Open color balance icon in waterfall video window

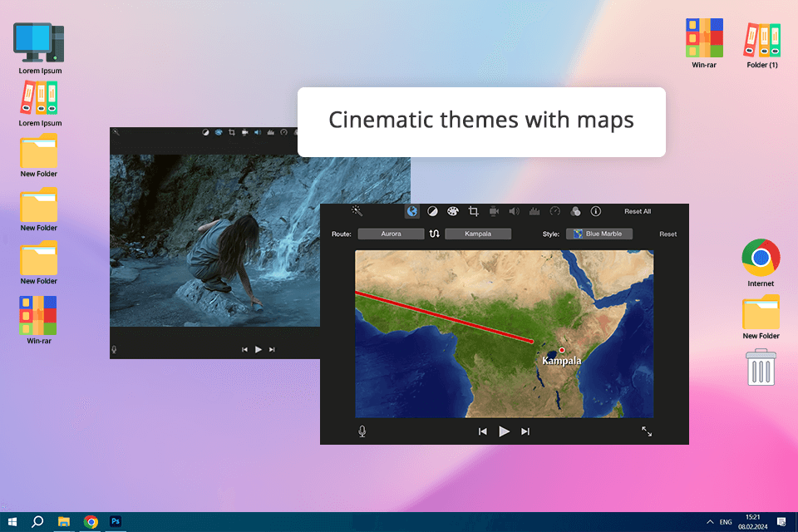205,132
